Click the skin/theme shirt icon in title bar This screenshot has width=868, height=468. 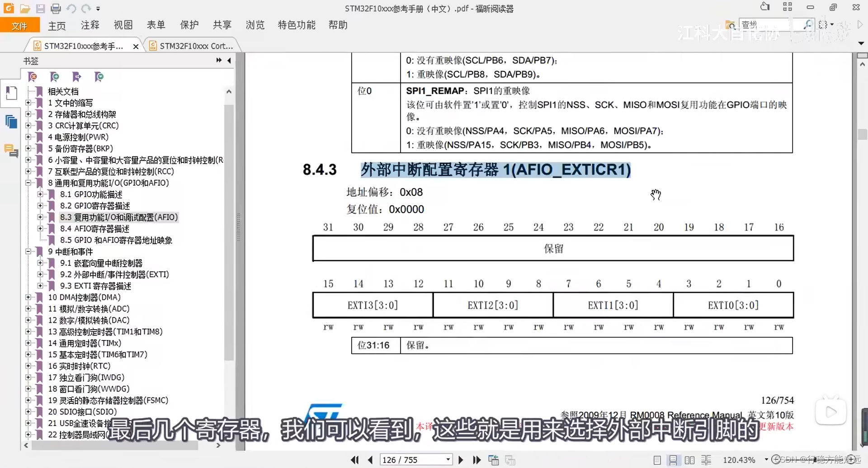tap(765, 7)
